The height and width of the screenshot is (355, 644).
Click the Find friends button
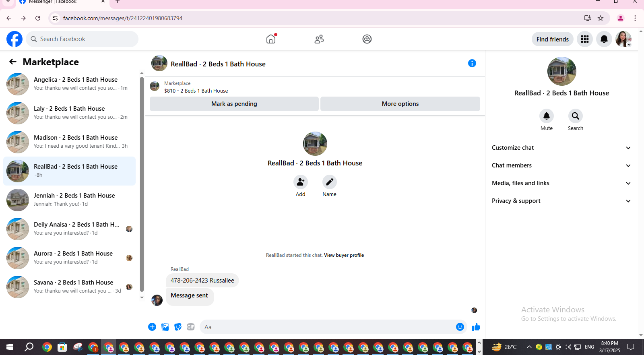pos(553,39)
